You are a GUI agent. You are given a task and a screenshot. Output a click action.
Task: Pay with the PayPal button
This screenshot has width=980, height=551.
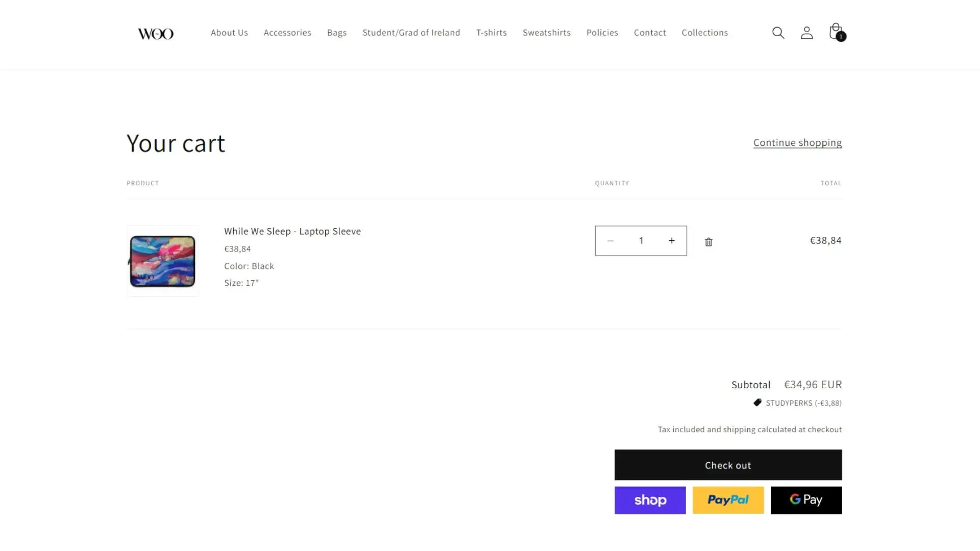tap(728, 500)
